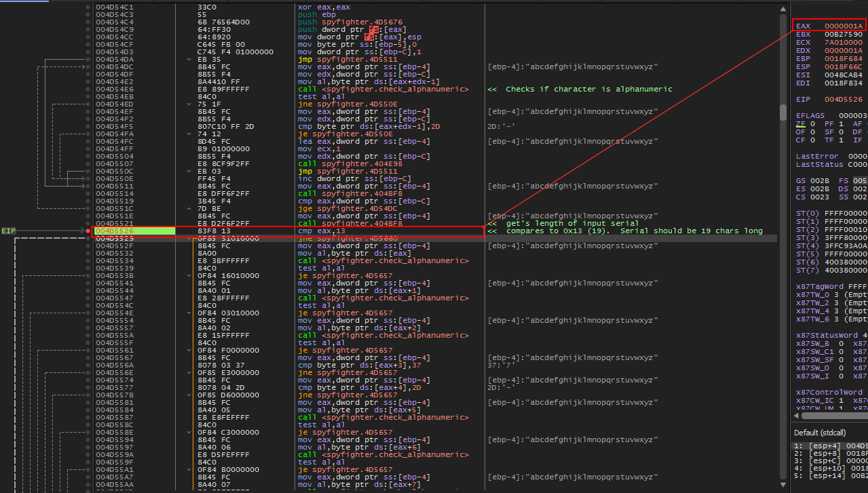868x493 pixels.
Task: Select address 004D54E6 in the disassembly
Action: (115, 89)
